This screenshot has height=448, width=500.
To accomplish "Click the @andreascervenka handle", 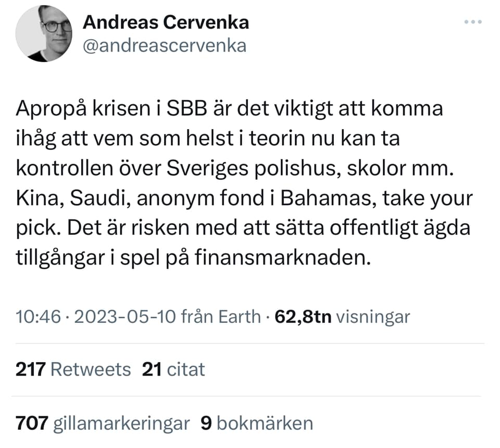I will pyautogui.click(x=165, y=46).
